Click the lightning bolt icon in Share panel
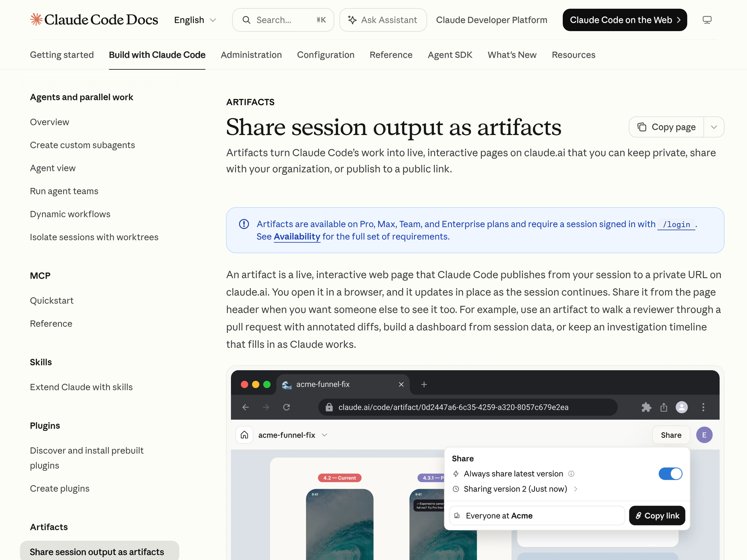This screenshot has width=747, height=560. pos(456,474)
